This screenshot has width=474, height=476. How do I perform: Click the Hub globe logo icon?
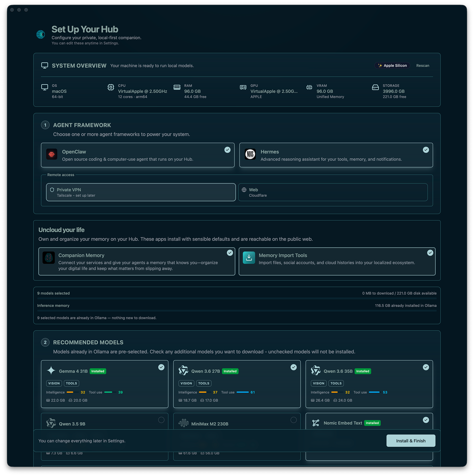coord(41,34)
